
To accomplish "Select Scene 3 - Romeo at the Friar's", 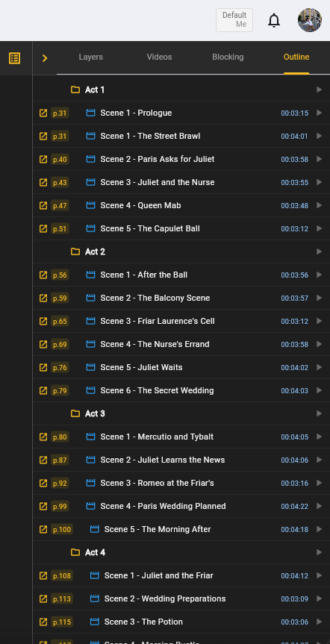I will pyautogui.click(x=157, y=483).
